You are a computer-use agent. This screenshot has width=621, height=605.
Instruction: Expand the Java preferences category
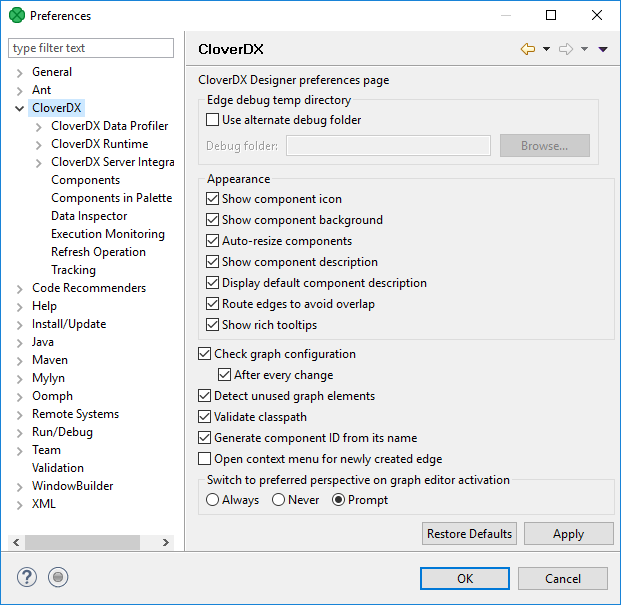click(20, 342)
